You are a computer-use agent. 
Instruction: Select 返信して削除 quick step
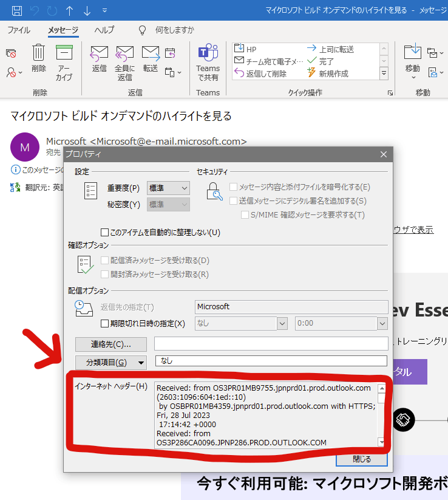260,74
